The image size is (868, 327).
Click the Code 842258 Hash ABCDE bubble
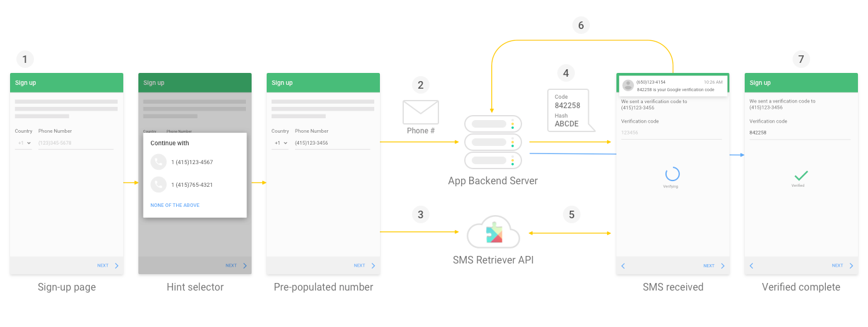click(x=571, y=110)
